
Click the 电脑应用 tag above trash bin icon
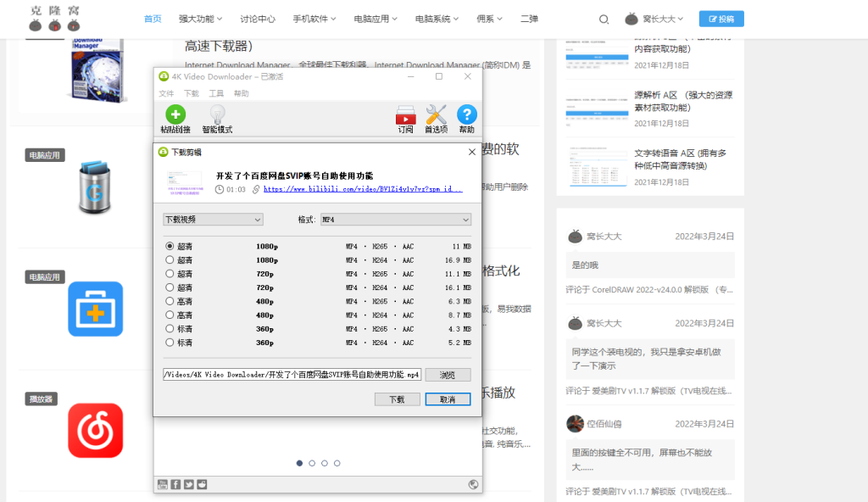[x=45, y=155]
